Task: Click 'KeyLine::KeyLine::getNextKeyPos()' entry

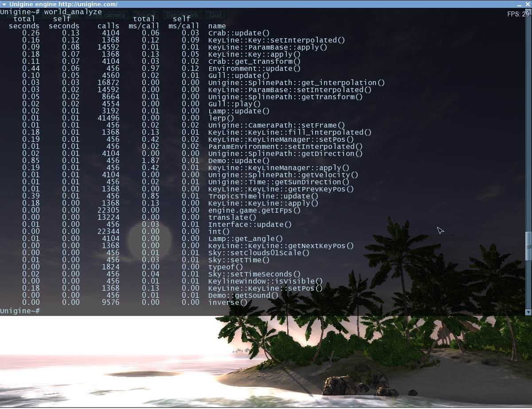Action: [281, 246]
